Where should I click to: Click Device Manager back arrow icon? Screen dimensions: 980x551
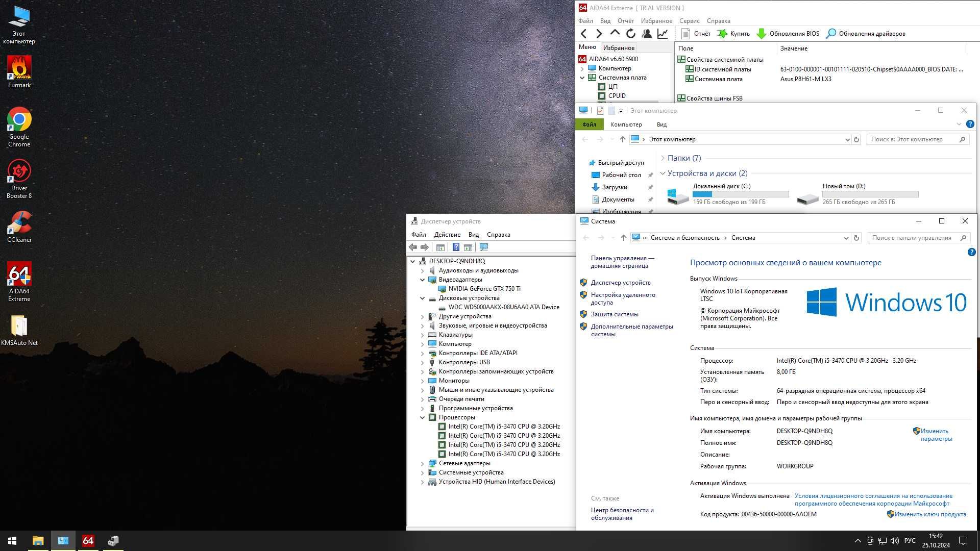(413, 247)
